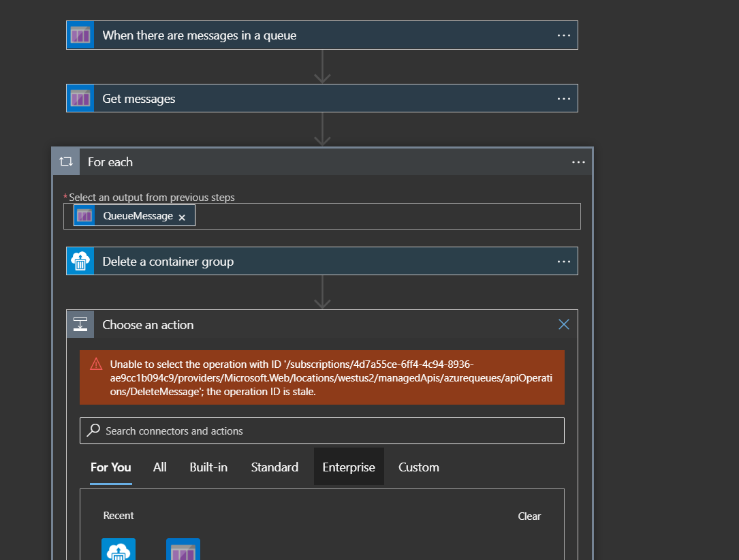Click the warning triangle icon in error

(96, 364)
